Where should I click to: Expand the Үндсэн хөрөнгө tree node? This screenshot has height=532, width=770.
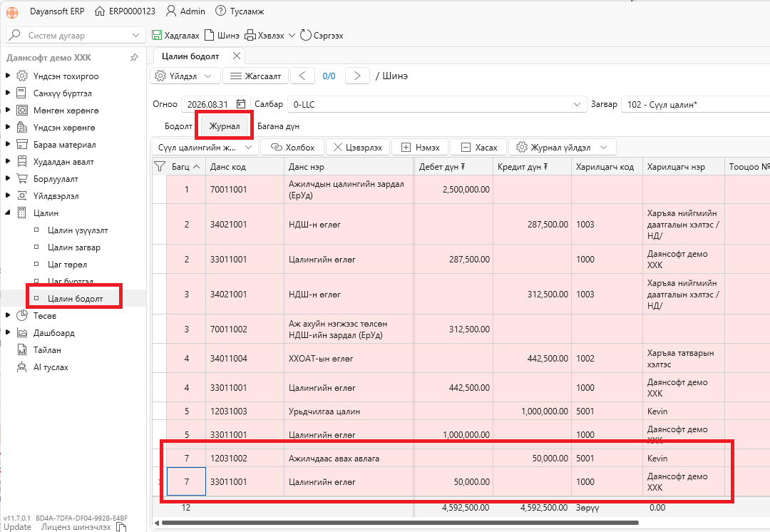pos(8,127)
